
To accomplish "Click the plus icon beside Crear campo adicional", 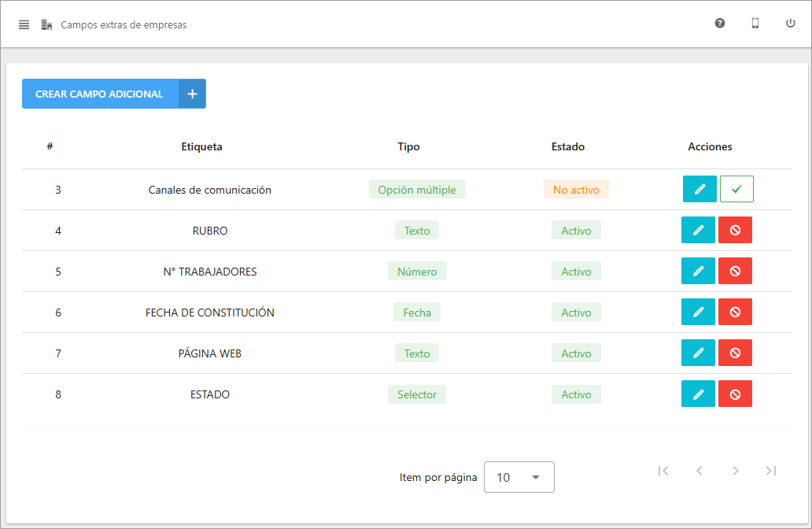I will click(192, 94).
